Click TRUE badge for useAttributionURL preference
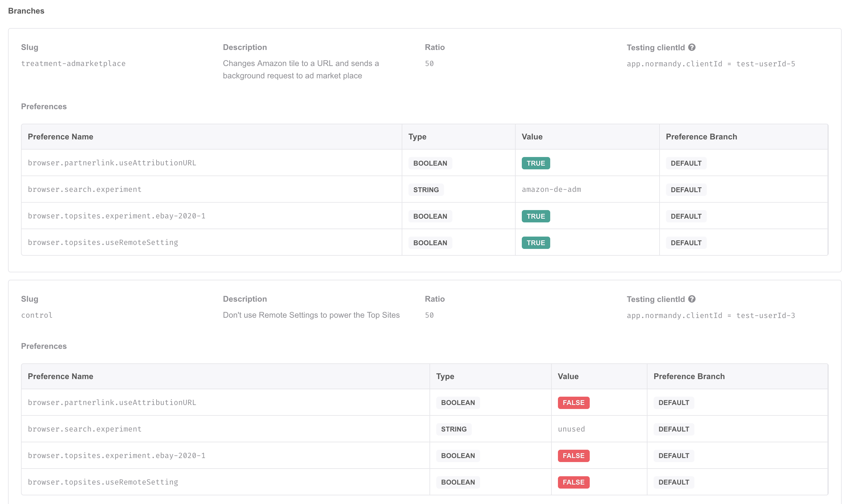 [x=535, y=163]
